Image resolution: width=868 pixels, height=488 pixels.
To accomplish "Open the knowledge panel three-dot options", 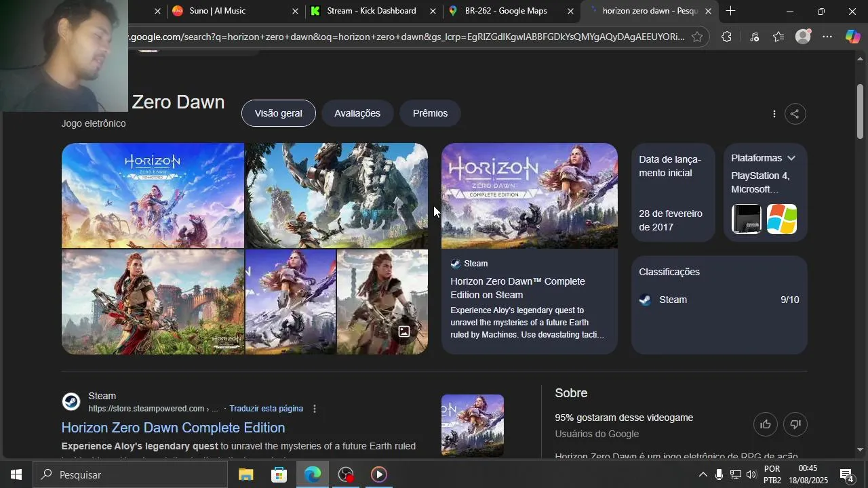I will click(774, 114).
